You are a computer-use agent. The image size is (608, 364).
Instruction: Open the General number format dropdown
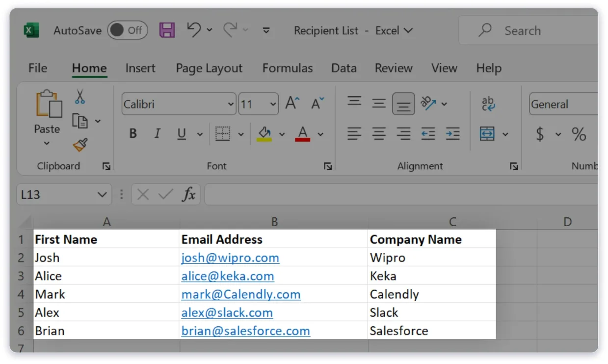[x=563, y=104]
